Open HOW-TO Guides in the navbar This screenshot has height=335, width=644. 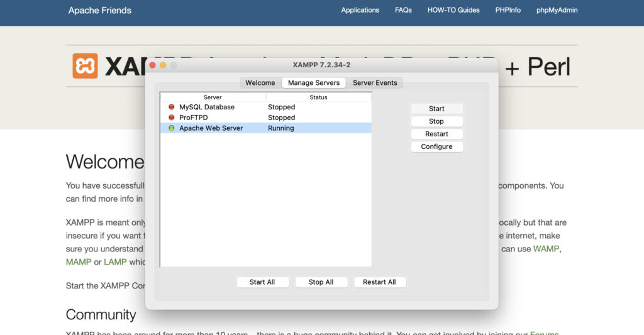(453, 10)
